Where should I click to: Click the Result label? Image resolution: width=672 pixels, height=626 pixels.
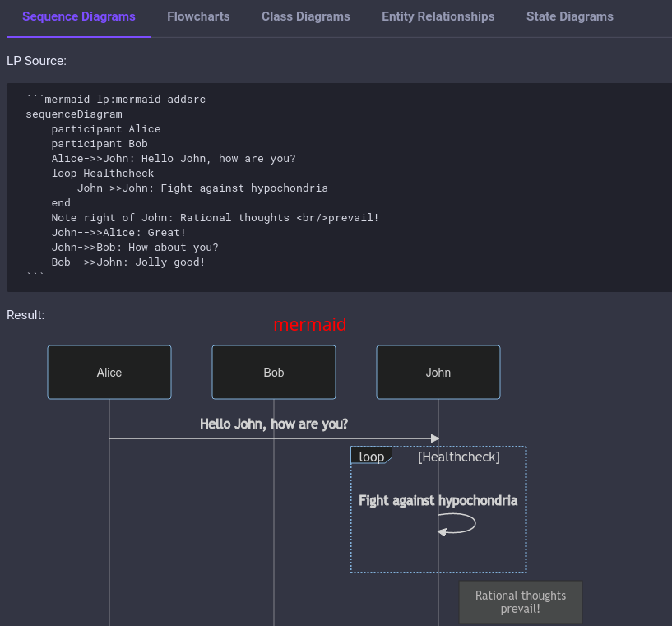click(x=25, y=315)
